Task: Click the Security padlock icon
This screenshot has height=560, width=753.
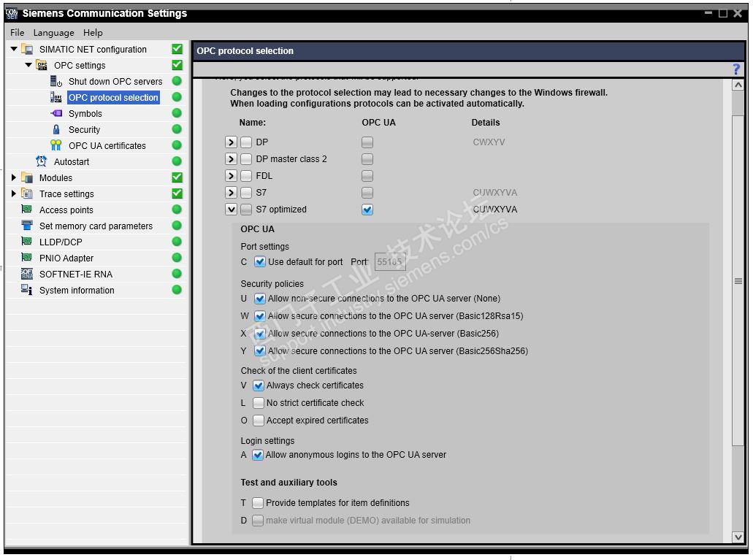Action: (x=56, y=130)
